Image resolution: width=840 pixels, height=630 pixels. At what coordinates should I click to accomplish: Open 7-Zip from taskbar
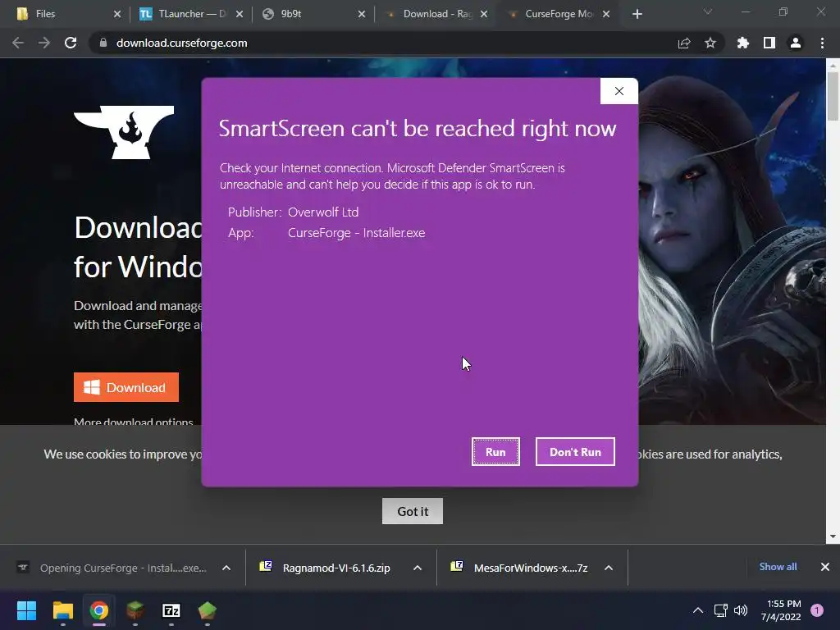pos(171,610)
